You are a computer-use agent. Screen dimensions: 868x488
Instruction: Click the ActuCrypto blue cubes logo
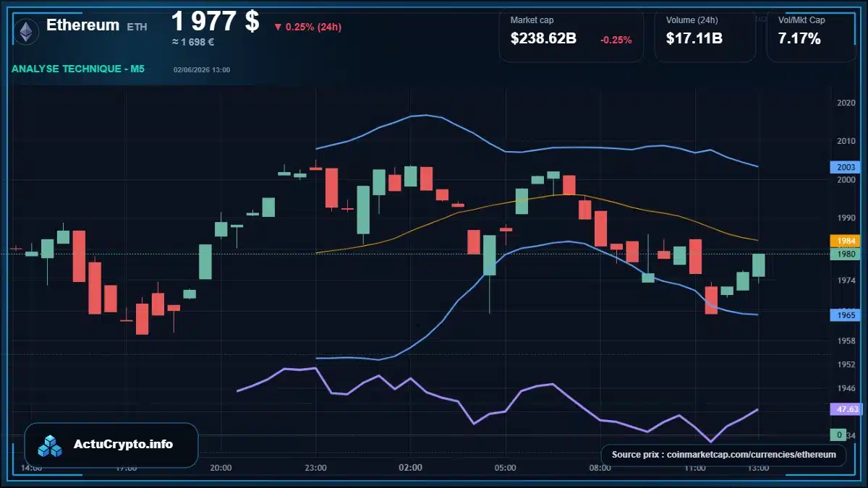coord(51,445)
